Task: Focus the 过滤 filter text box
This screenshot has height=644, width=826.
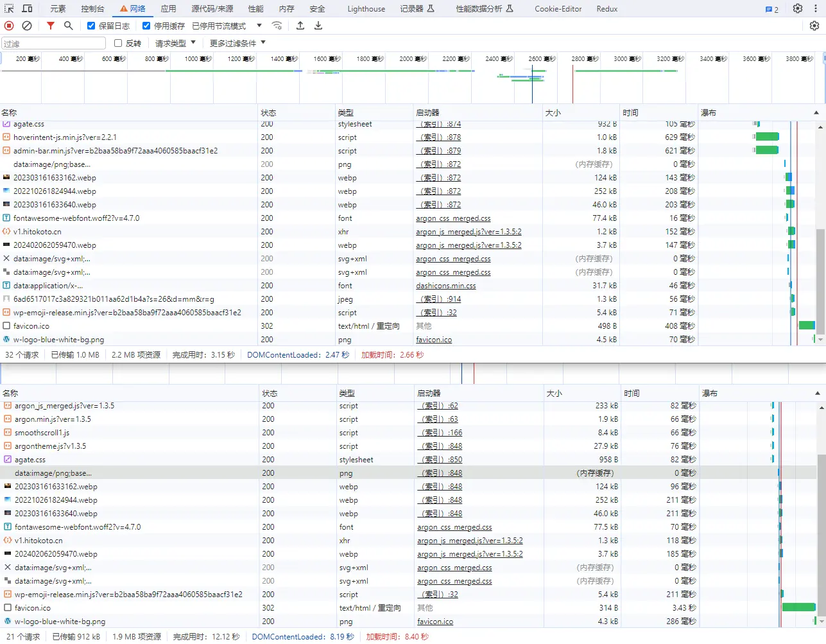Action: (x=54, y=43)
